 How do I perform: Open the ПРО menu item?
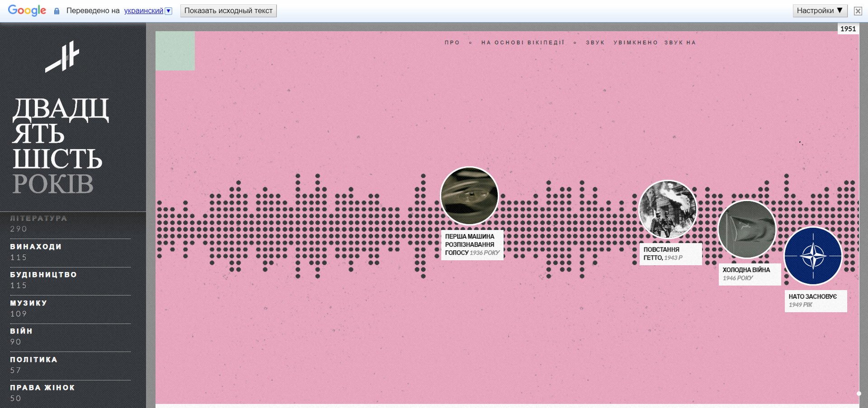[x=452, y=42]
